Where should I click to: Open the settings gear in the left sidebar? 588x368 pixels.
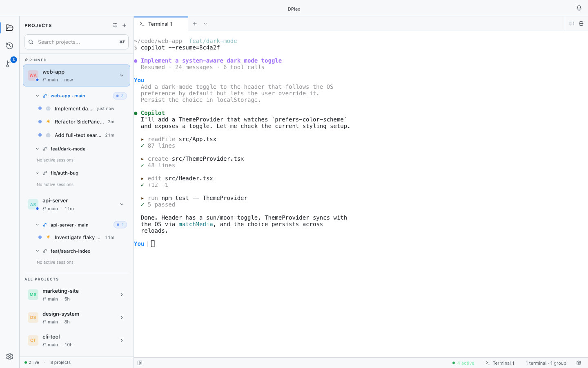(9, 357)
